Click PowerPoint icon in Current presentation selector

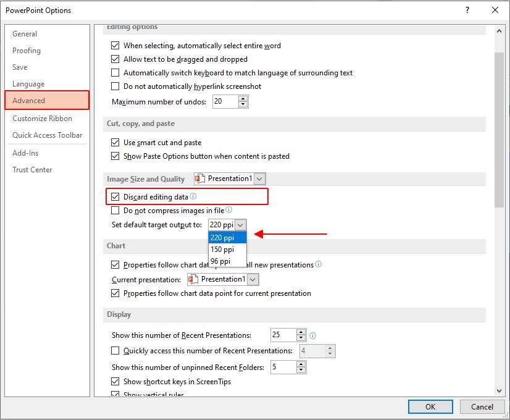tap(193, 279)
